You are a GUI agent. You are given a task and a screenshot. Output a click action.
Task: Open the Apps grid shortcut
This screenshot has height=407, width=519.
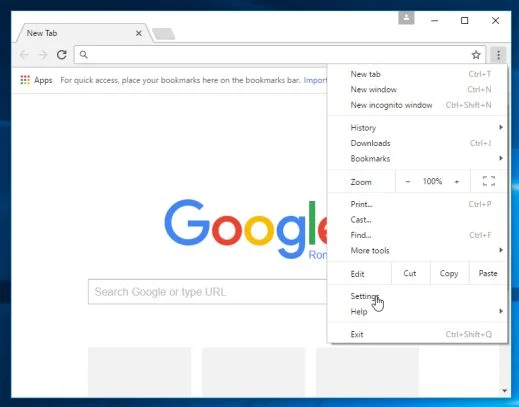(x=36, y=80)
